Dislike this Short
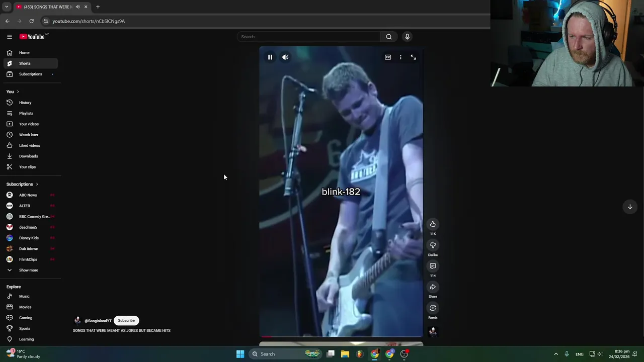The image size is (644, 362). coord(433,245)
